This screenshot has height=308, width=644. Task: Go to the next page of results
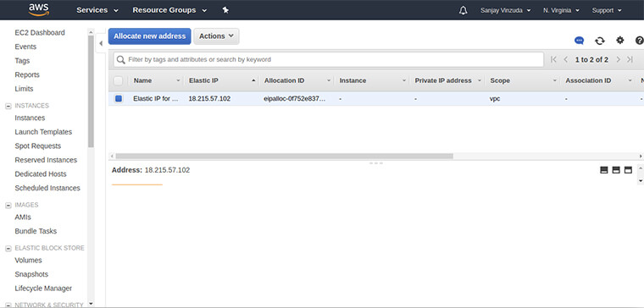pyautogui.click(x=618, y=60)
